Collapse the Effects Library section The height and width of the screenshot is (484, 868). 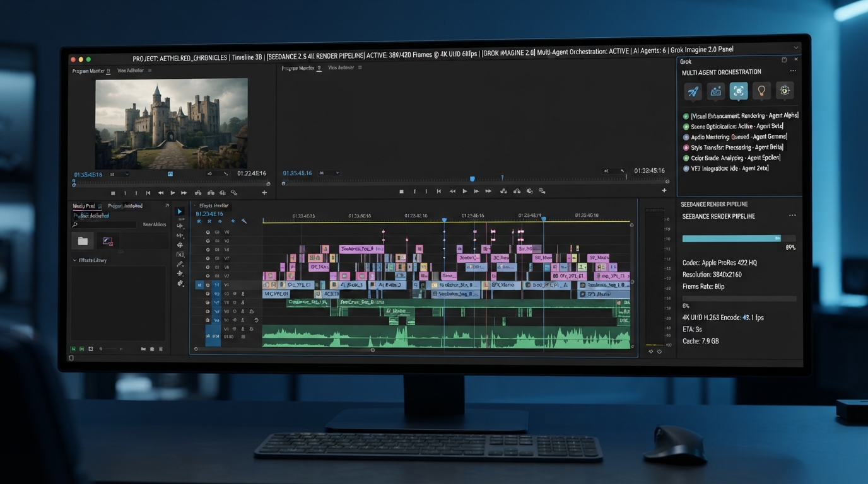click(x=74, y=260)
